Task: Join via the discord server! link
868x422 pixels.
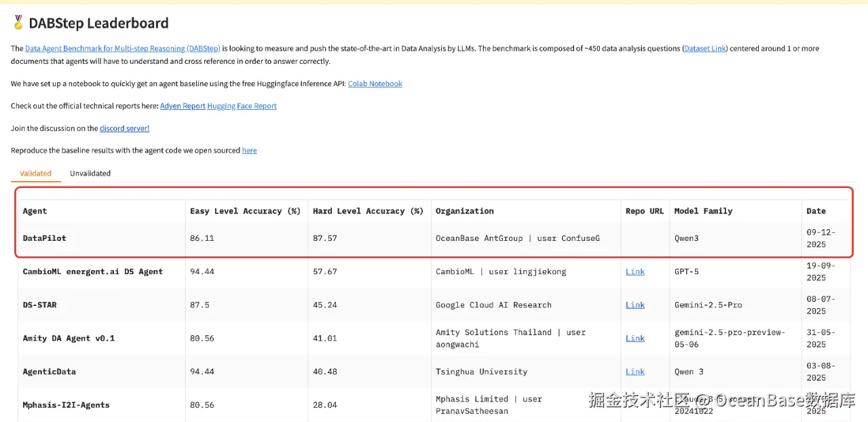Action: tap(124, 128)
